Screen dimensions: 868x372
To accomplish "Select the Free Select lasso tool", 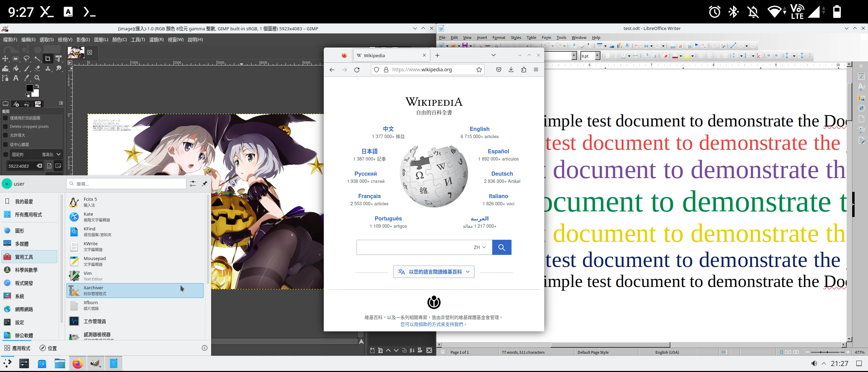I will point(27,59).
